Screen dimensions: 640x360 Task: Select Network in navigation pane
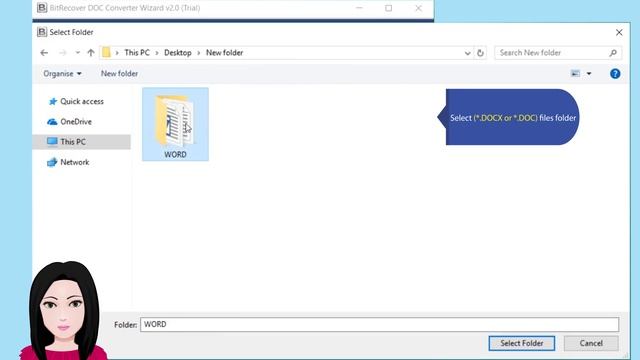tap(74, 162)
